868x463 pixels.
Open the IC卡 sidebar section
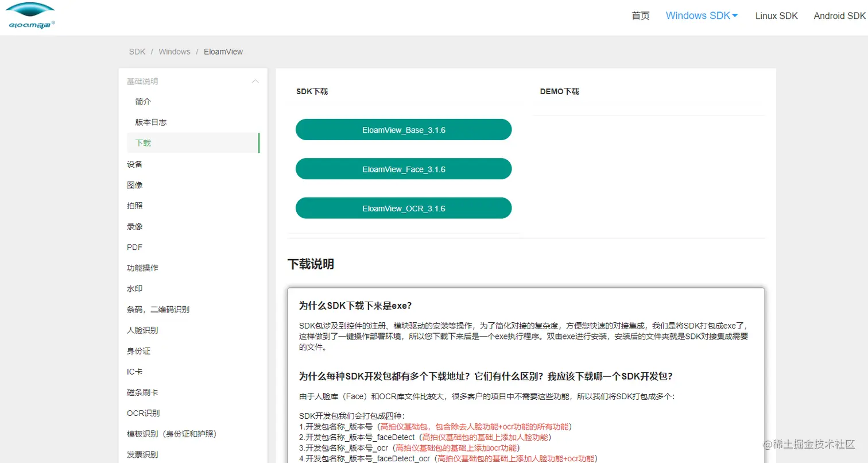[134, 372]
